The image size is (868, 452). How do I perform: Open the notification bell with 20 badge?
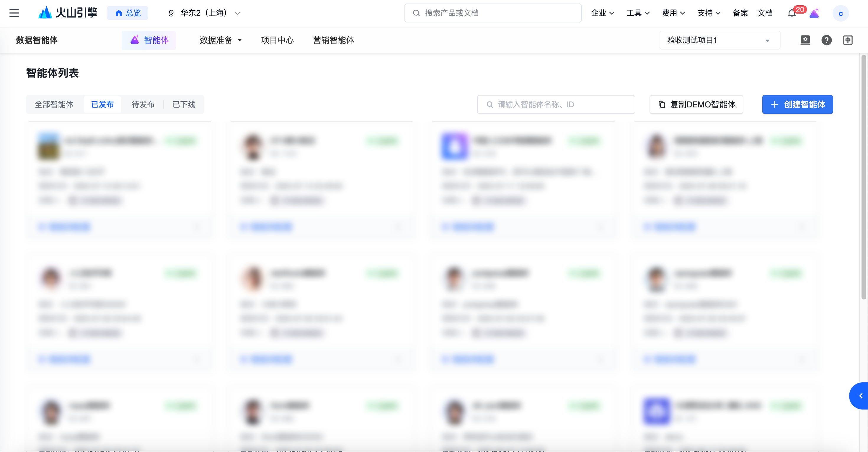tap(792, 13)
